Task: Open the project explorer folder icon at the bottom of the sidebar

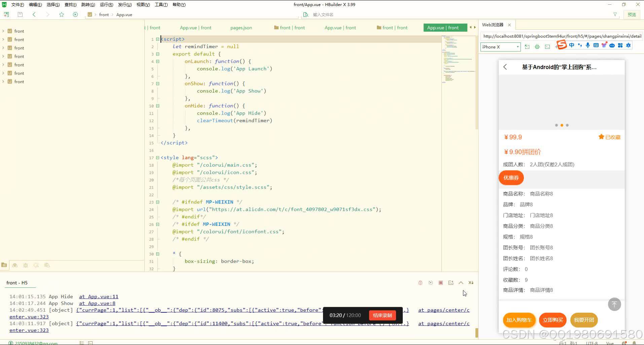Action: pos(4,265)
